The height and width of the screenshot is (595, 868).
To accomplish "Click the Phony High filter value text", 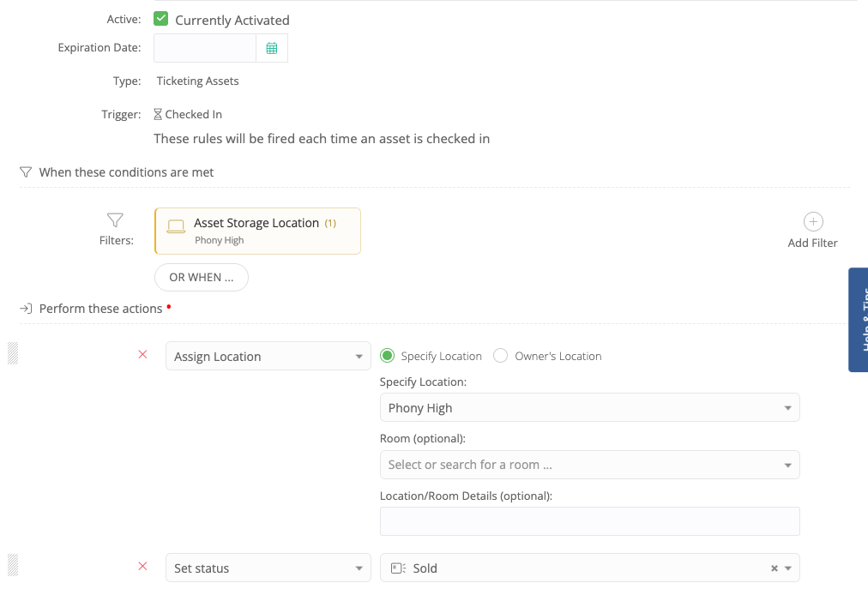I will [220, 240].
